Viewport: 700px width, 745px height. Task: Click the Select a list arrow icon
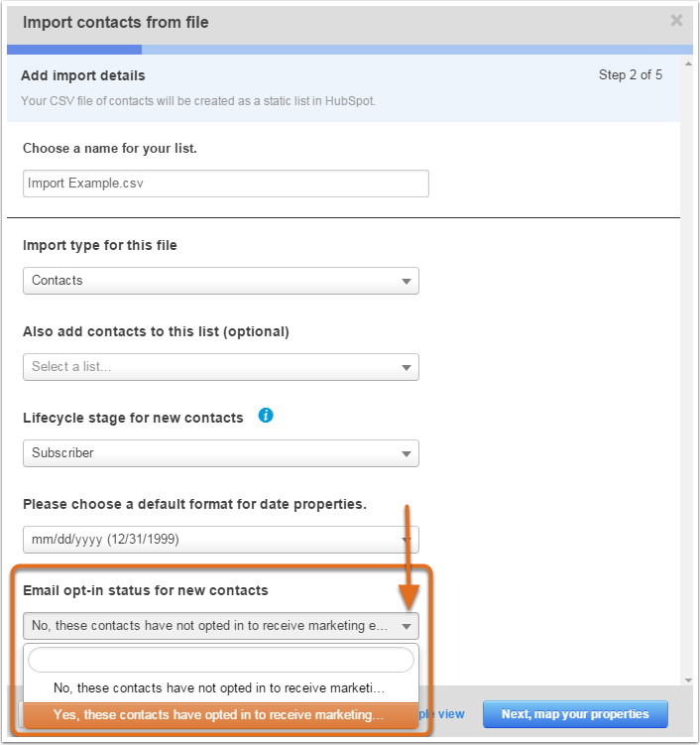(407, 367)
